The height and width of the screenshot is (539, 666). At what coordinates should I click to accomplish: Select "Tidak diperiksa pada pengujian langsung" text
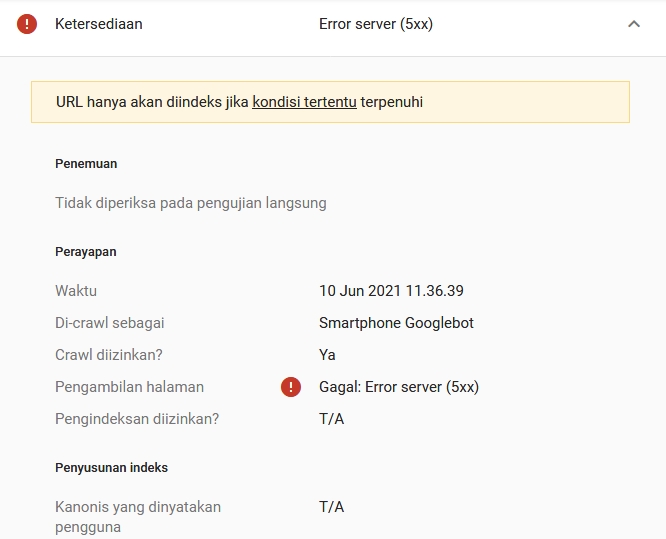pyautogui.click(x=190, y=203)
